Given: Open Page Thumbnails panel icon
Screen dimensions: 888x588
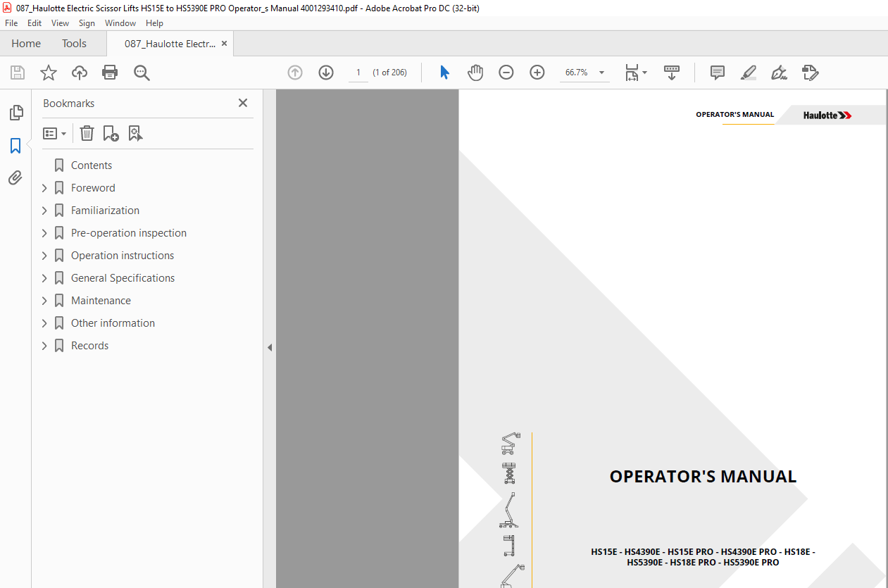Looking at the screenshot, I should 15,113.
